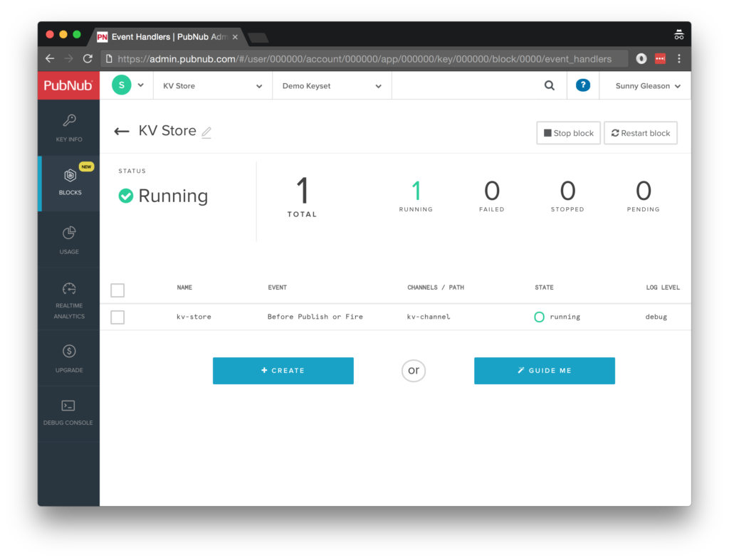Check the select-all checkbox in table header

click(117, 290)
